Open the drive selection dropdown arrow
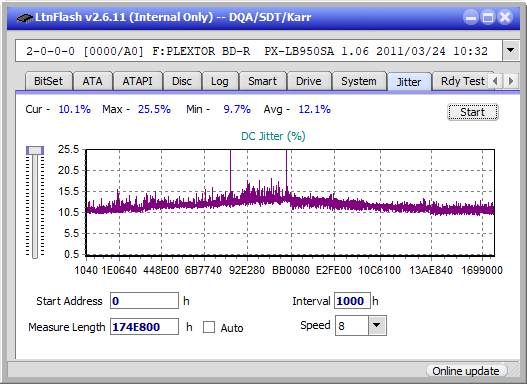The image size is (527, 384). pyautogui.click(x=511, y=51)
